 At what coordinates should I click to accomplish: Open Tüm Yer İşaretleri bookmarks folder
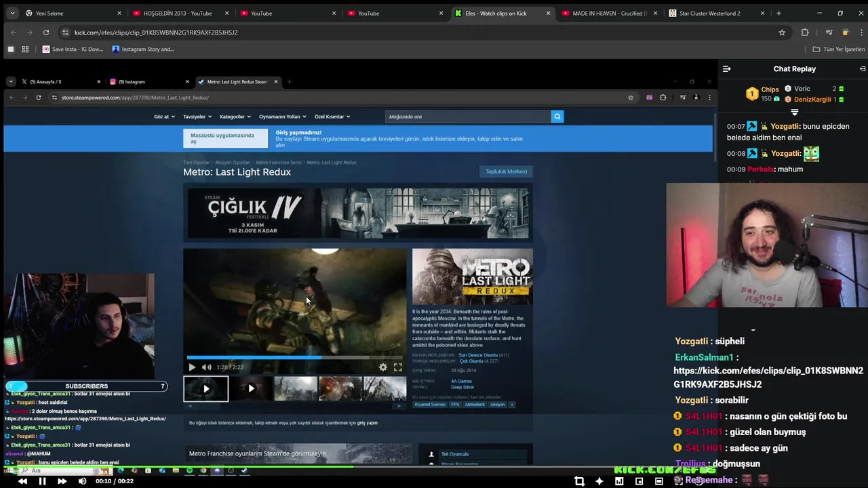[839, 49]
